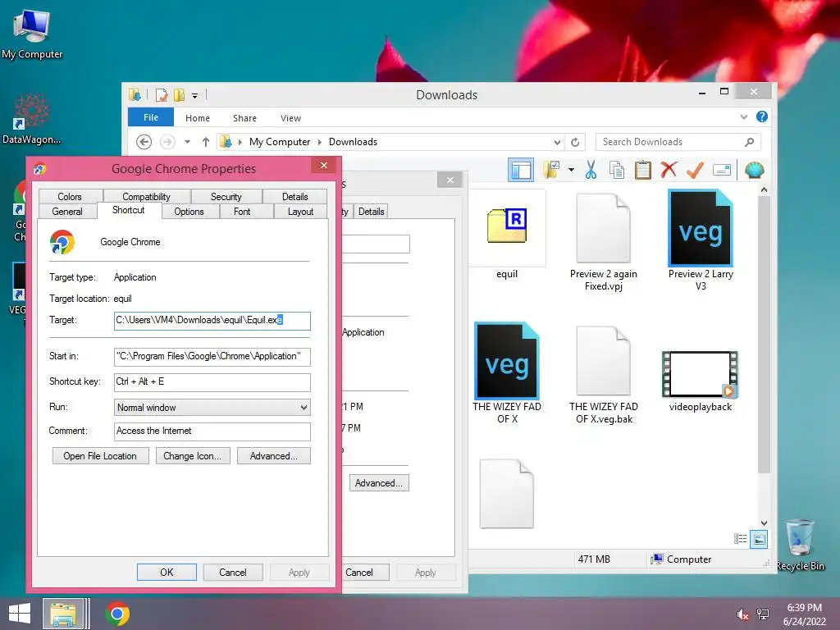The image size is (840, 630).
Task: Click the Change Icon button
Action: point(193,456)
